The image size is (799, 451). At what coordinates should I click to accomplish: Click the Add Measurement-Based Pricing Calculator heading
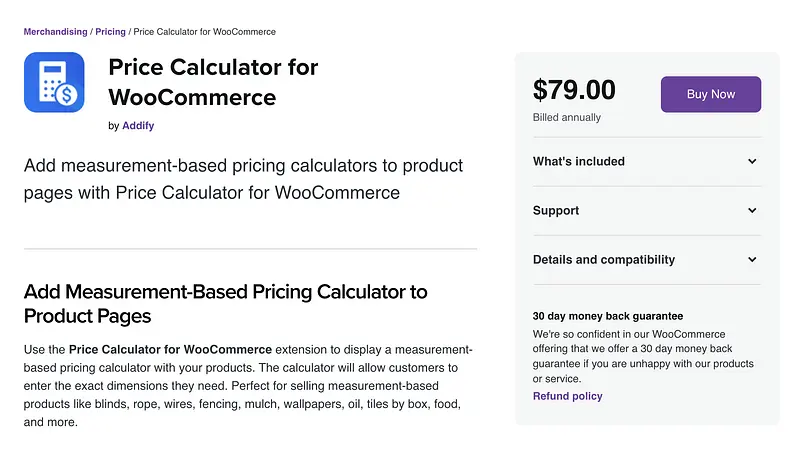(225, 303)
